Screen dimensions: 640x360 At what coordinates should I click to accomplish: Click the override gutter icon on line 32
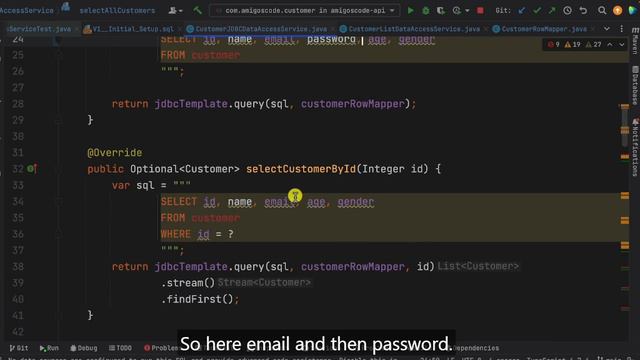click(32, 169)
